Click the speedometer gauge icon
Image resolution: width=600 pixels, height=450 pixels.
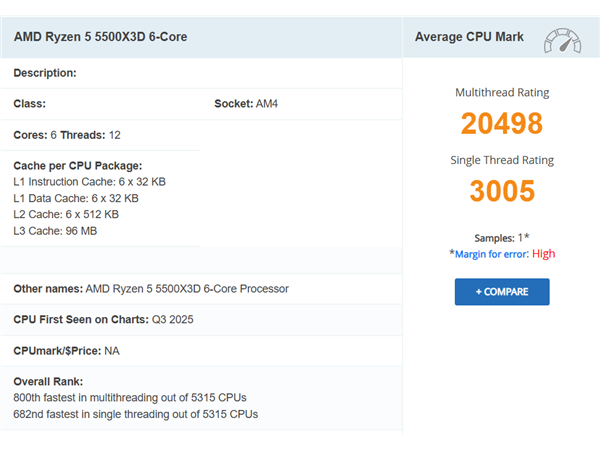(x=562, y=41)
